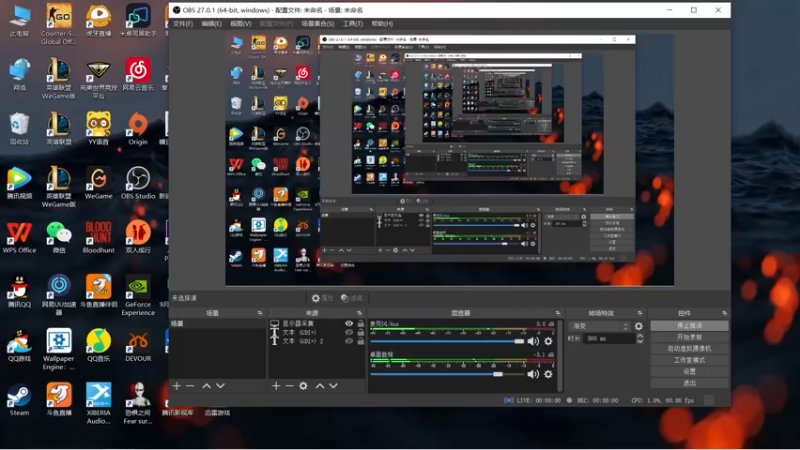
Task: Toggle visibility eye for 文本 (GDI+) 2 source
Action: point(349,341)
